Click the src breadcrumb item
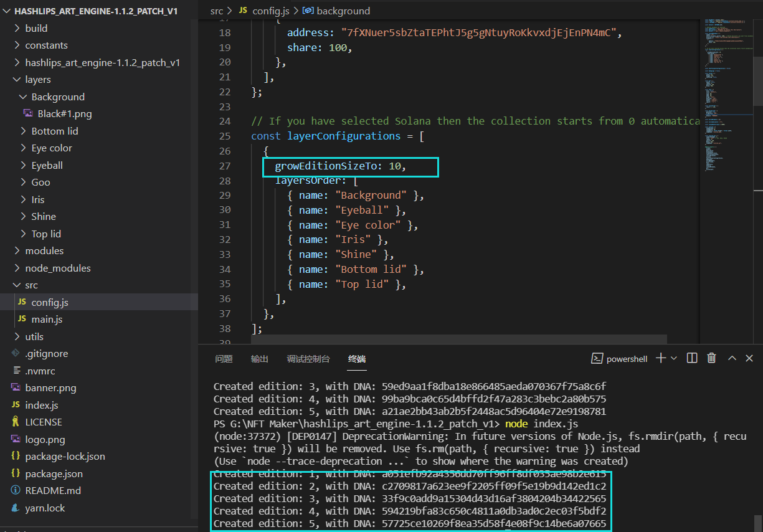 (216, 11)
